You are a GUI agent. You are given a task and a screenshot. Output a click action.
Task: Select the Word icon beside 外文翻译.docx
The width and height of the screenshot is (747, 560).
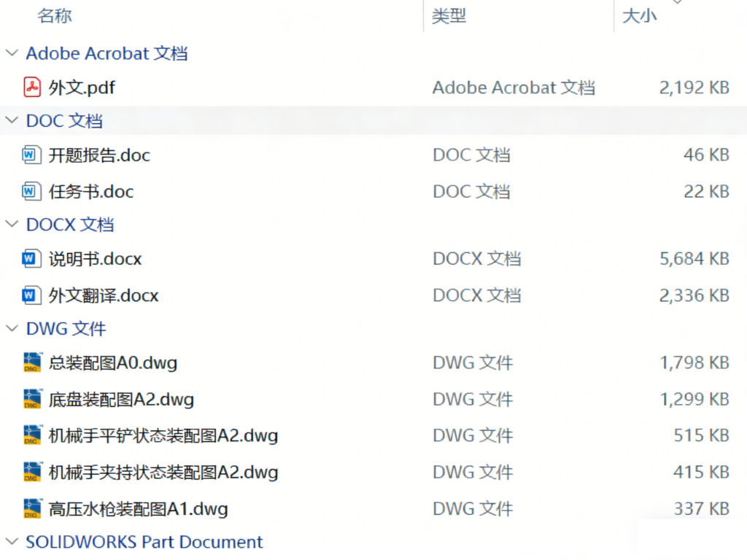[31, 295]
